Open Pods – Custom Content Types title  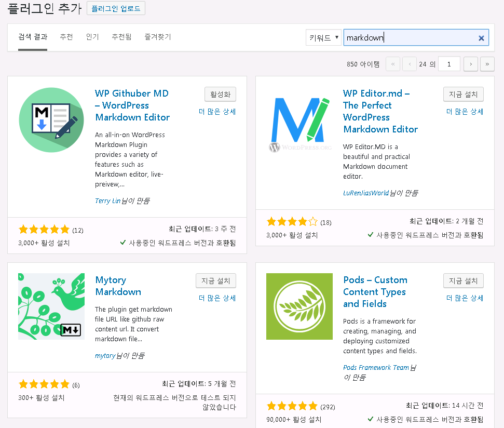coord(375,292)
